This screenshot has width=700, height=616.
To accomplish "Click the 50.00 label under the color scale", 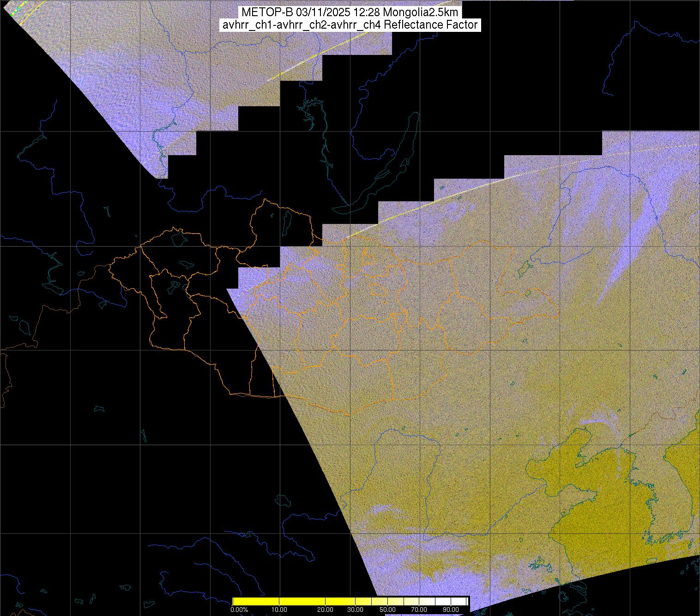I will [388, 610].
